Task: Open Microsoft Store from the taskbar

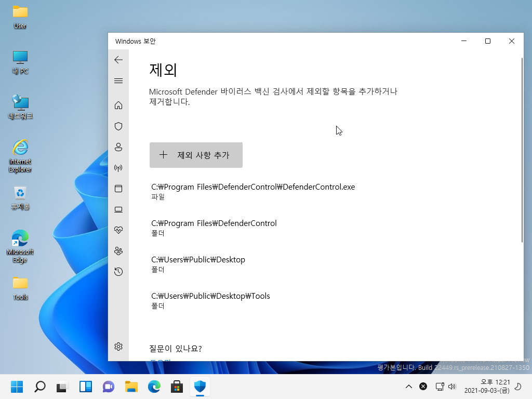Action: (x=177, y=387)
